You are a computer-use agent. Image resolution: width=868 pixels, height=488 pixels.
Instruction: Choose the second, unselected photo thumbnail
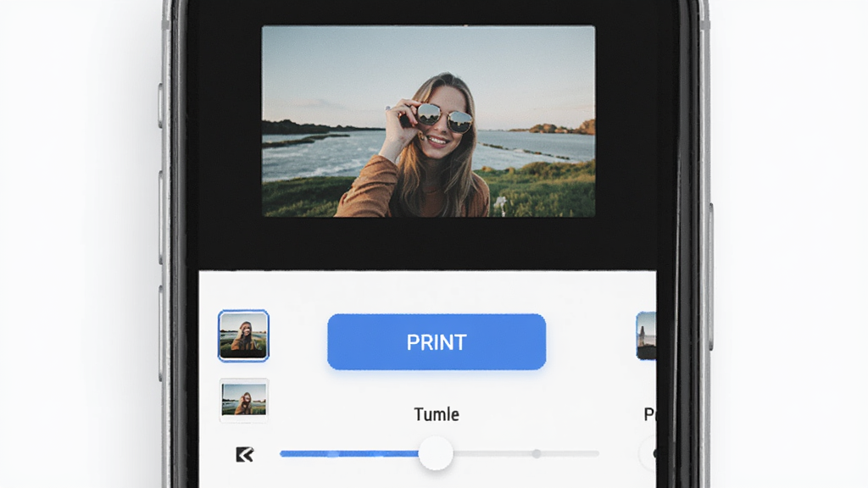click(244, 400)
